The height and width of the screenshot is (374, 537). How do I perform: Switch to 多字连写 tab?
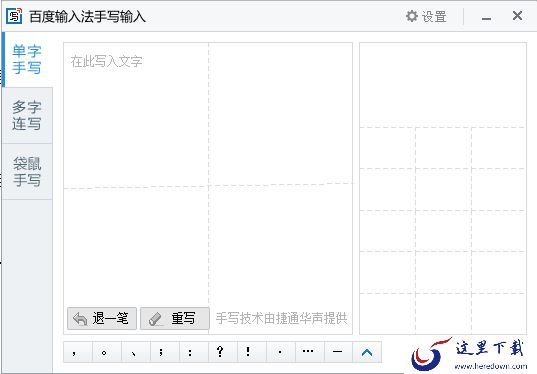(x=27, y=115)
